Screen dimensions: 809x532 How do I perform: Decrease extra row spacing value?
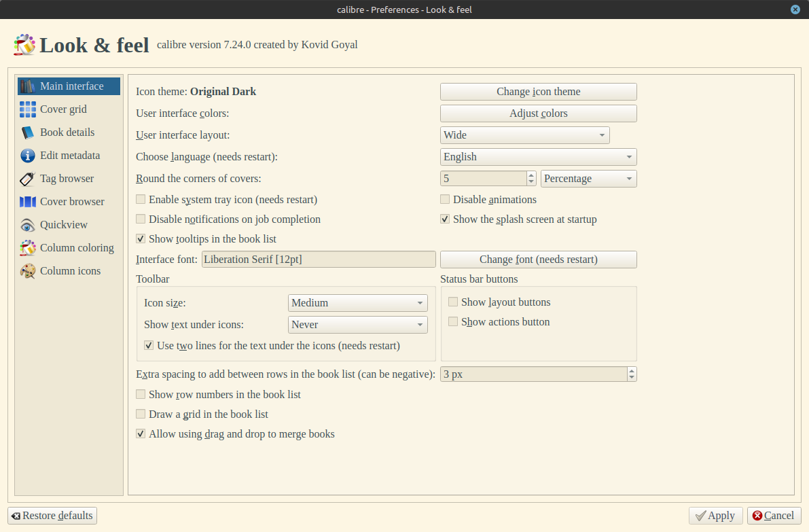pyautogui.click(x=632, y=378)
